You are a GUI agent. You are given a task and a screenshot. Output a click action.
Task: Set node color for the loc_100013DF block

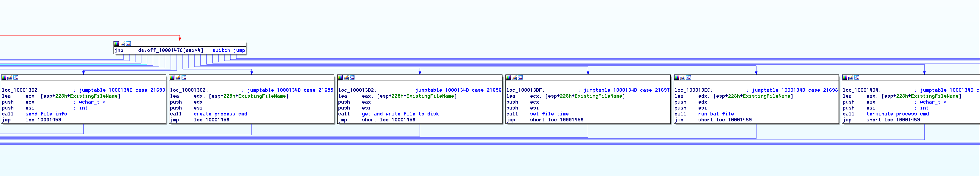(x=508, y=77)
